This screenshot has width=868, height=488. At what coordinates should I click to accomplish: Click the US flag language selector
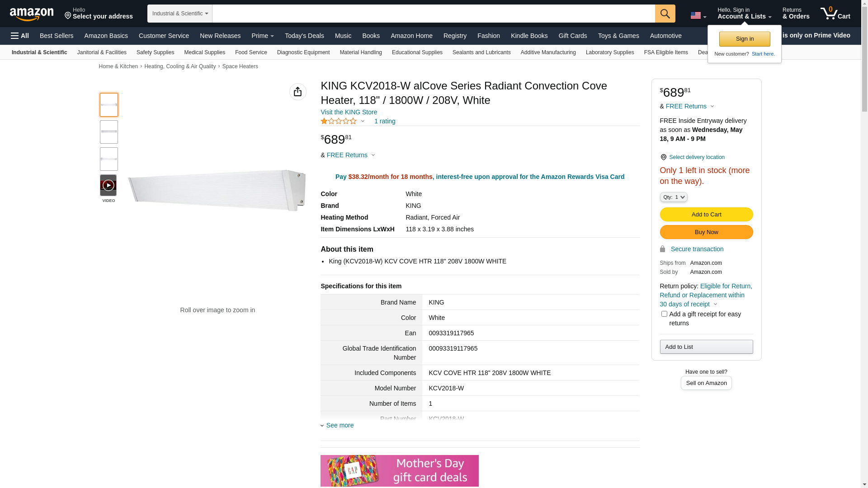click(698, 15)
